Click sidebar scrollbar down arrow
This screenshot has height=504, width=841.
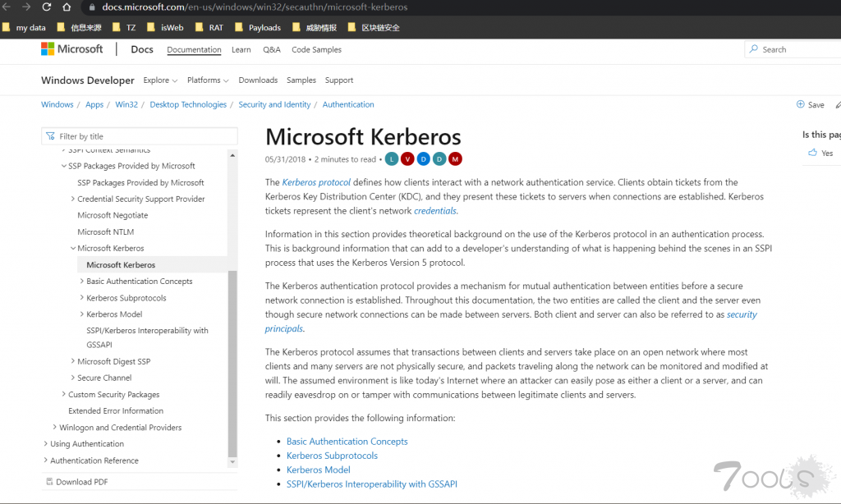point(232,461)
